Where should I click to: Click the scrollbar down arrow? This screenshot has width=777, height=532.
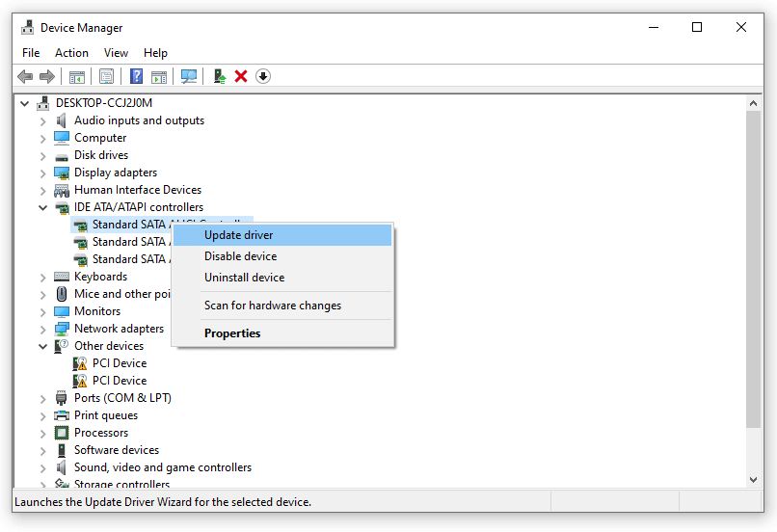point(753,480)
